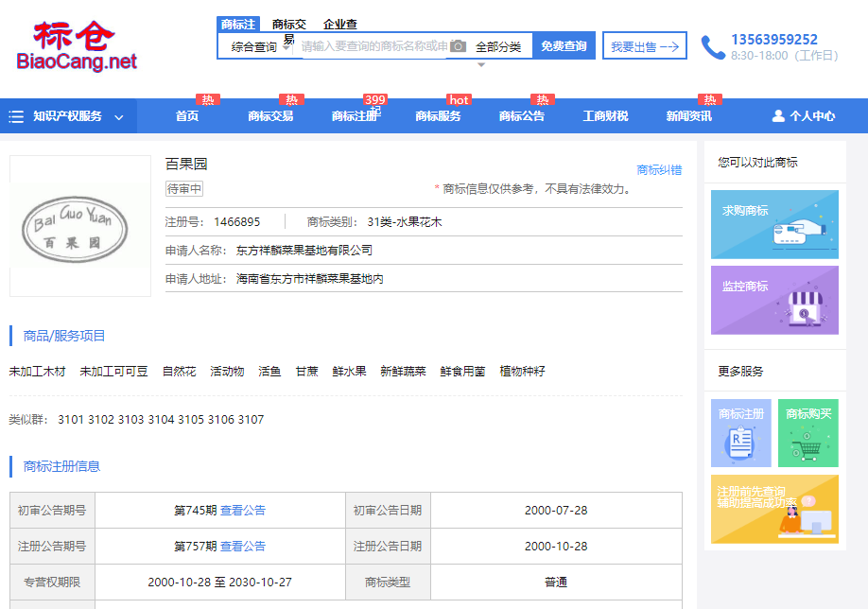
Task: Open 商标公告 in navigation bar
Action: point(522,116)
